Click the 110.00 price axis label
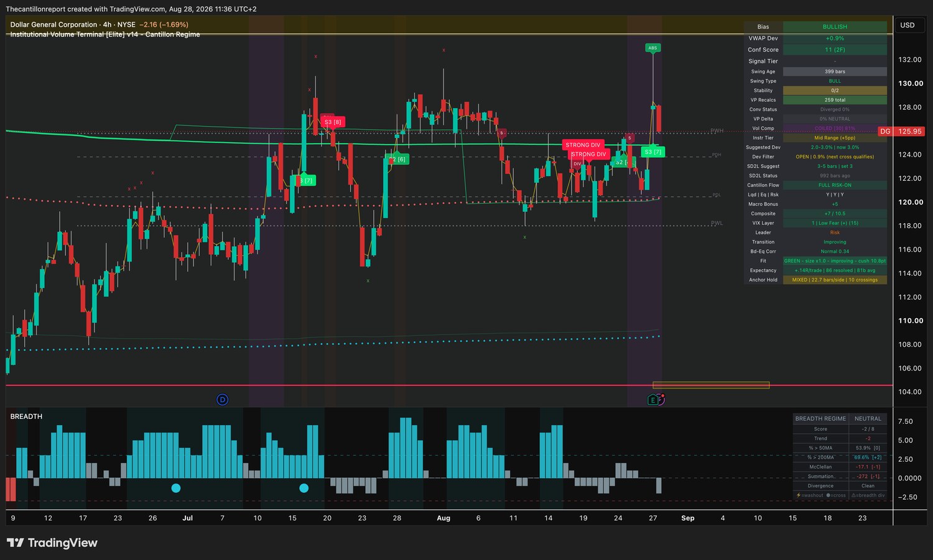933x560 pixels. point(911,321)
